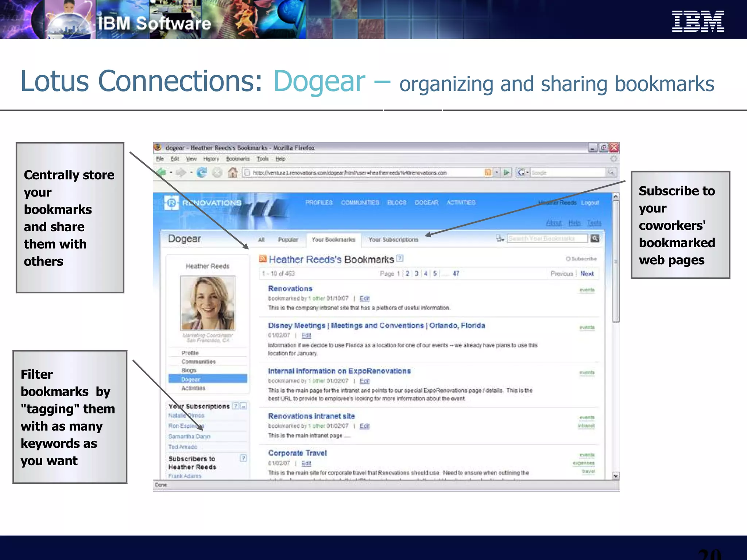
Task: Open the Help menu
Action: 280,159
